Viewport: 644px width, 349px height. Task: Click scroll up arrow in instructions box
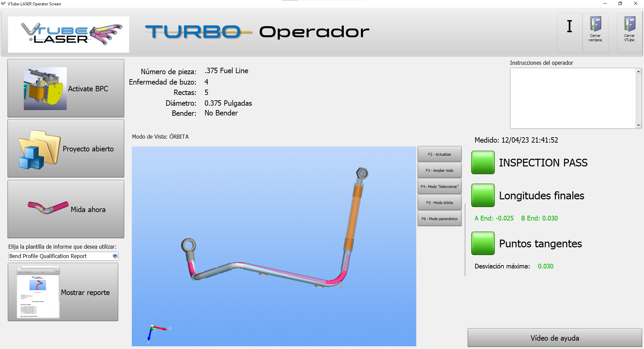(639, 71)
